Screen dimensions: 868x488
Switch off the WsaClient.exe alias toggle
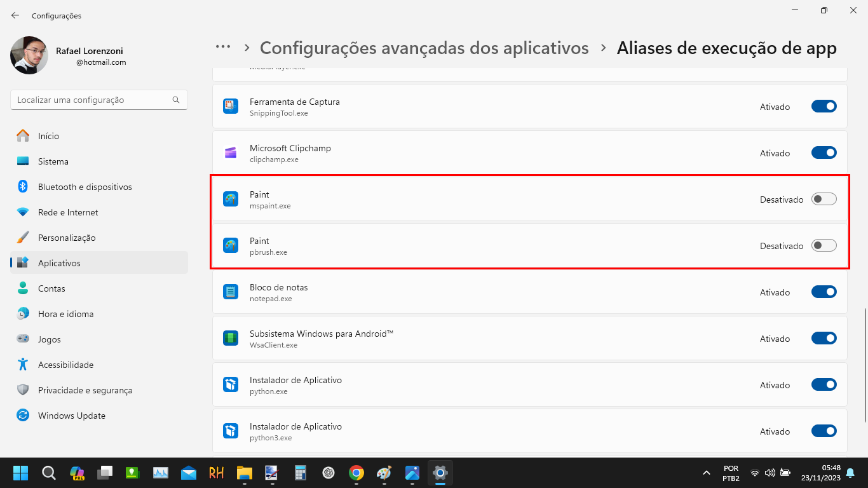pos(824,339)
